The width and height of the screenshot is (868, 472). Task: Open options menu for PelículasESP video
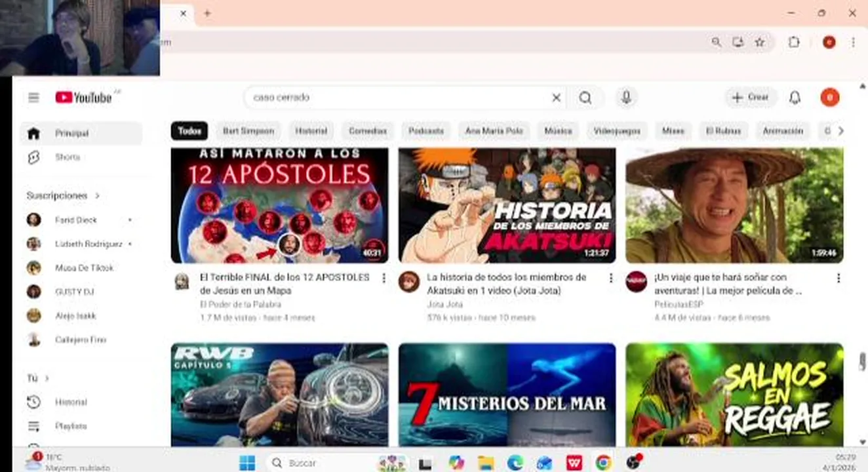838,279
